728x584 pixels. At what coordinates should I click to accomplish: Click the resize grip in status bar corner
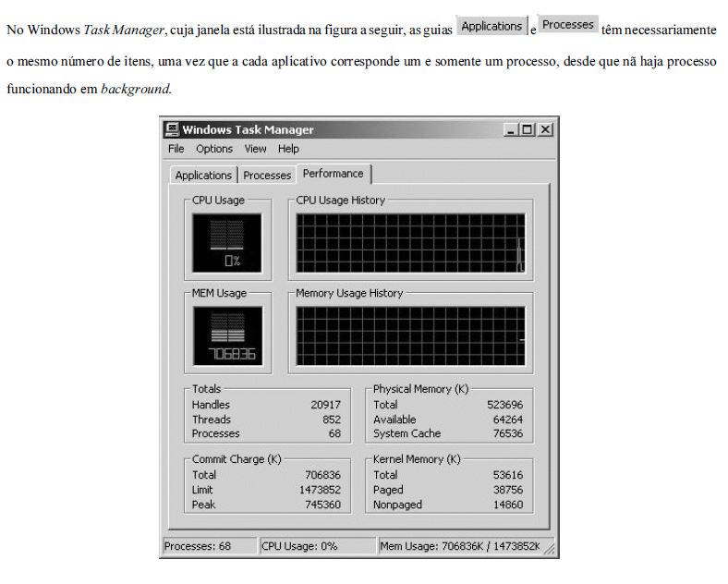point(551,551)
